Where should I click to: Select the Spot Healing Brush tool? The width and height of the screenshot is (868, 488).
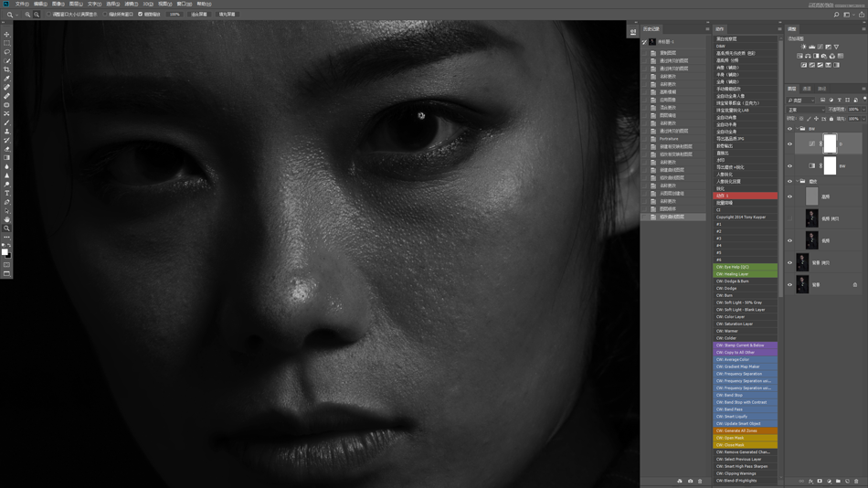pos(6,88)
